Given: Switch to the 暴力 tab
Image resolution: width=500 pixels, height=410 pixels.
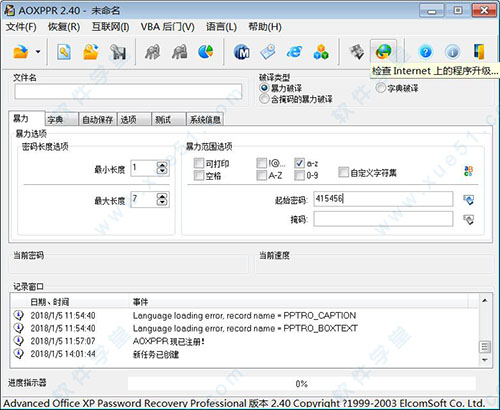Looking at the screenshot, I should coord(27,119).
